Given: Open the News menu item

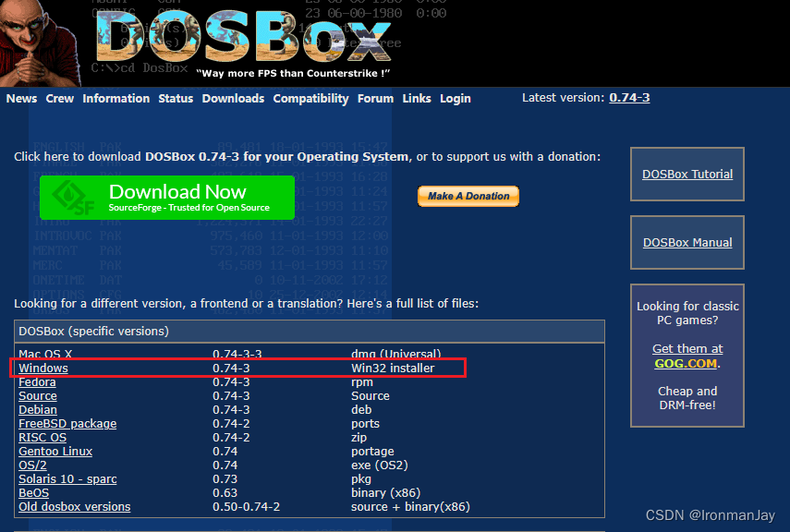Looking at the screenshot, I should (21, 99).
